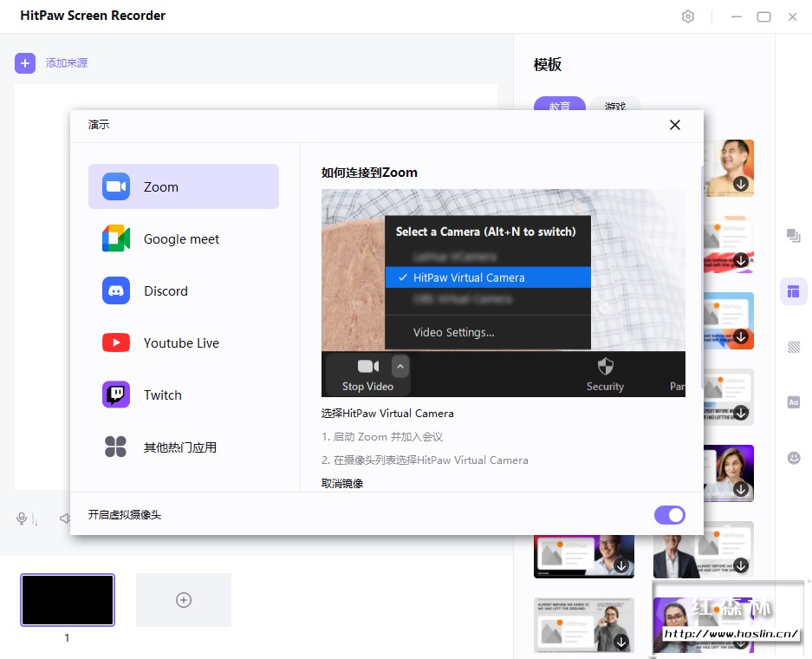Select Youtube Live in the app list
The width and height of the screenshot is (812, 659).
coord(184,343)
